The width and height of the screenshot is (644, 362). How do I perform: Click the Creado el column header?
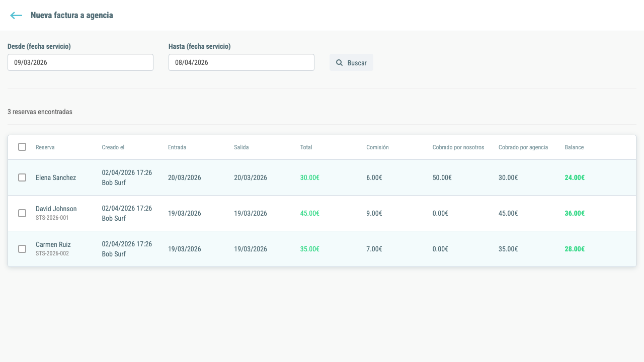tap(113, 147)
